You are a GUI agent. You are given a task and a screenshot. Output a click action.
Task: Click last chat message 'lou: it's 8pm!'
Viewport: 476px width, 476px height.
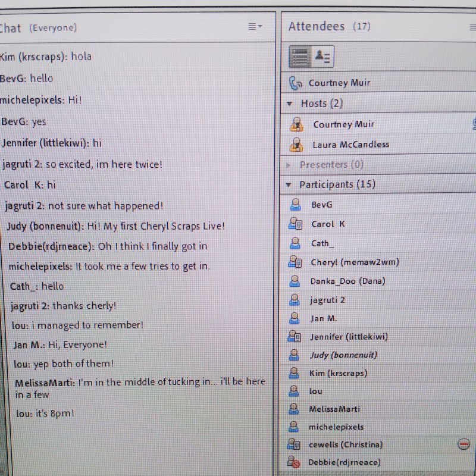45,414
